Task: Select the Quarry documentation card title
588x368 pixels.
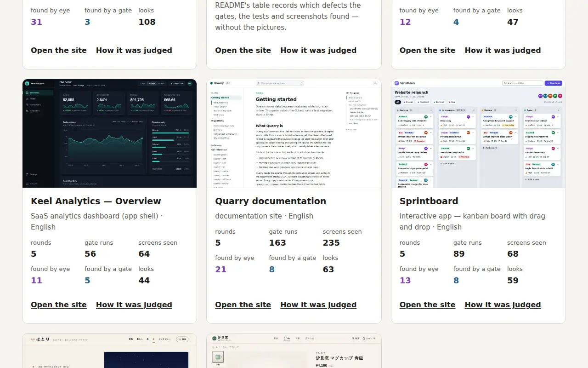Action: (271, 201)
